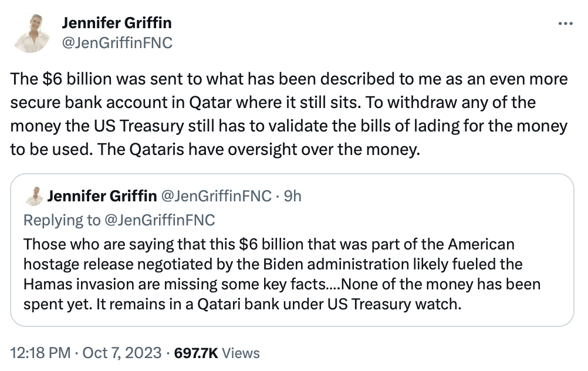Click the @JenGriffinFNC handle under the header name
This screenshot has height=371, width=588.
pyautogui.click(x=117, y=43)
